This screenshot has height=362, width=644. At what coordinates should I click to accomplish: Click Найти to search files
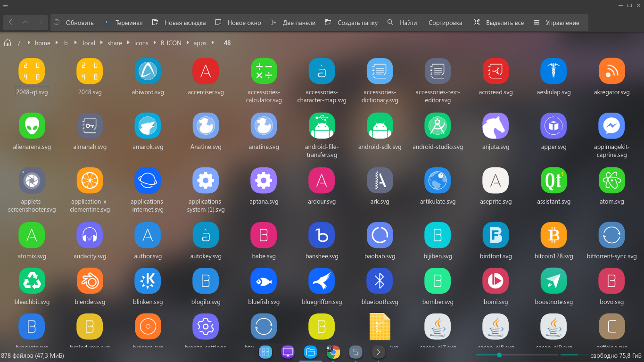(x=402, y=23)
